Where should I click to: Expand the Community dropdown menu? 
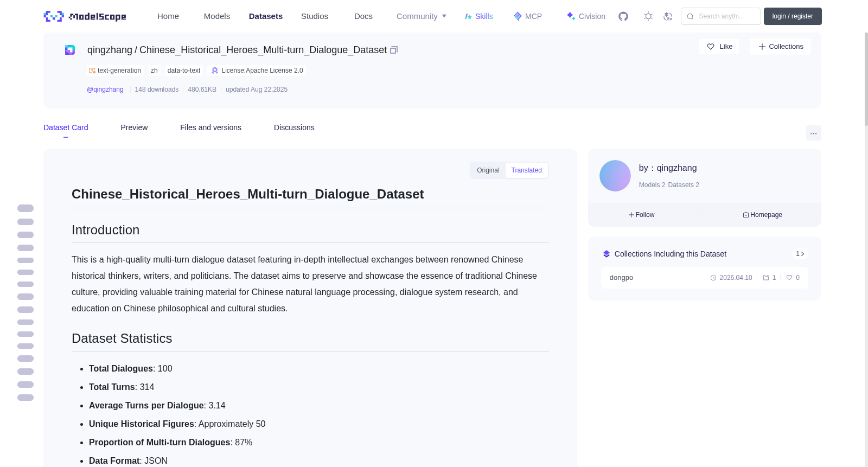click(422, 16)
